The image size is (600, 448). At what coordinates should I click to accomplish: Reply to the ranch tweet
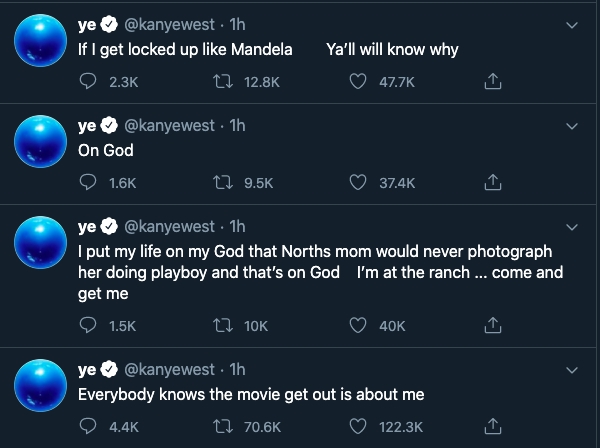87,326
